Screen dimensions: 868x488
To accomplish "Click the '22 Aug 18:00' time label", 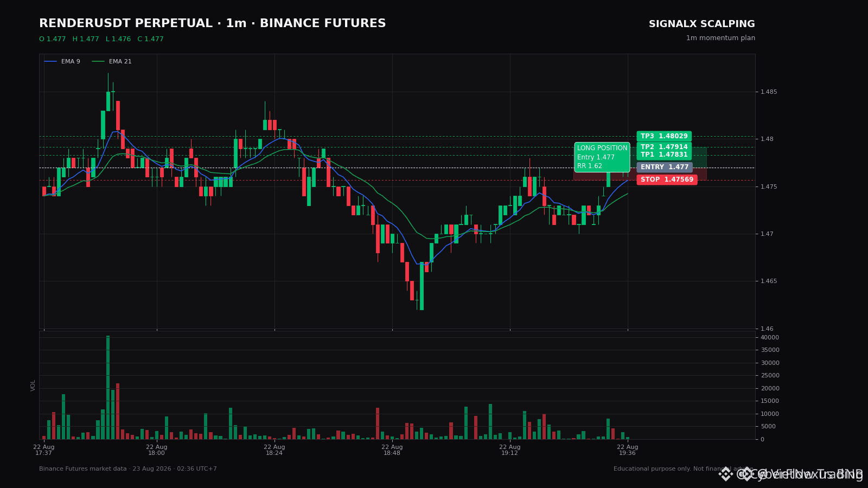I will coord(157,450).
